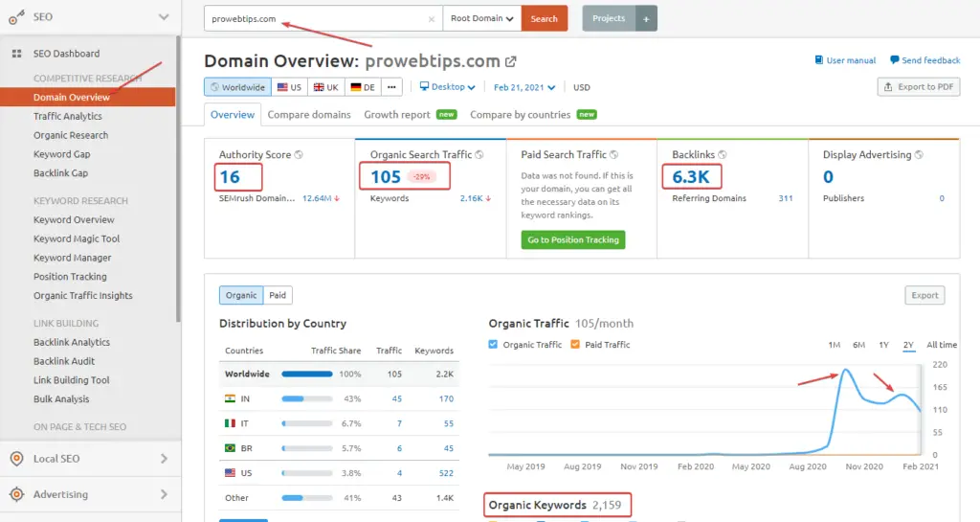980x522 pixels.
Task: Click the Worldwide traffic share bar
Action: [x=307, y=374]
